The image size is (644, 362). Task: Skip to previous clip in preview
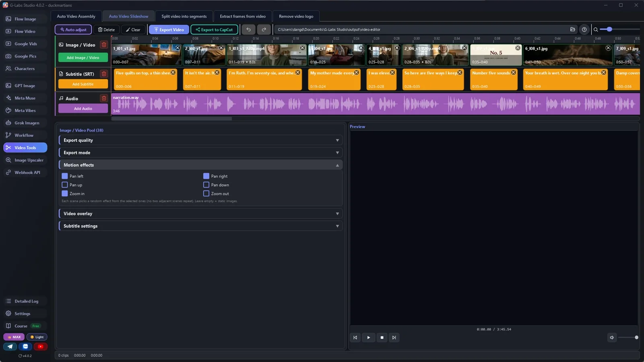(x=355, y=337)
